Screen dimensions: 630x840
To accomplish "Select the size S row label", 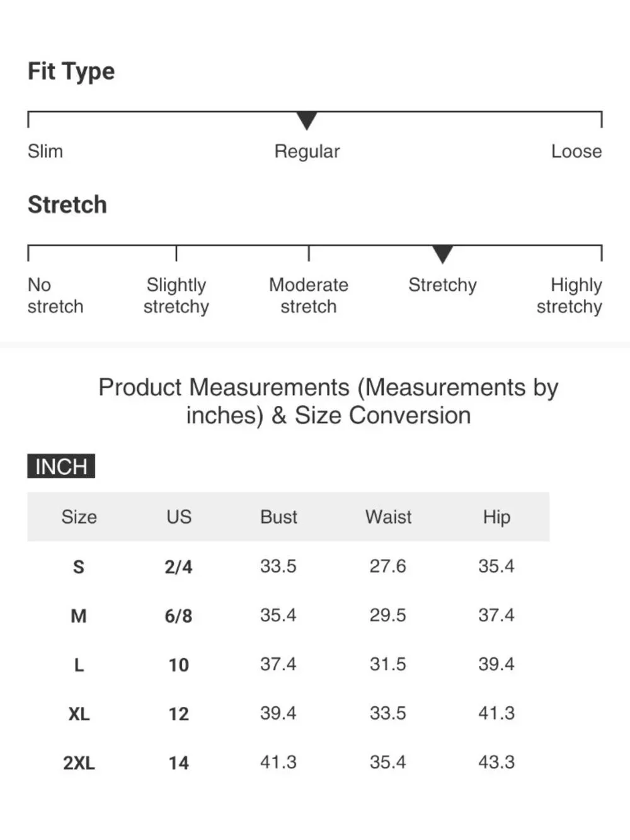I will 79,567.
